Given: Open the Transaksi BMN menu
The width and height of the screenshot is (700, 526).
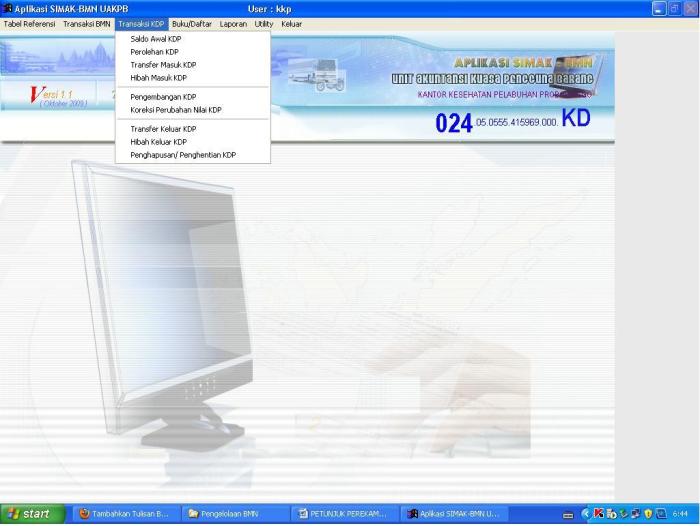Looking at the screenshot, I should [x=87, y=24].
